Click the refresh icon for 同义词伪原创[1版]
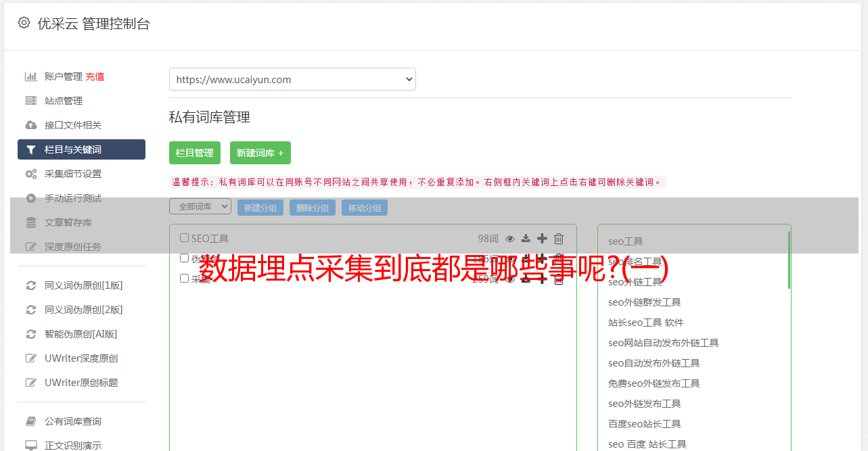Viewport: 868px width, 451px height. (x=31, y=285)
